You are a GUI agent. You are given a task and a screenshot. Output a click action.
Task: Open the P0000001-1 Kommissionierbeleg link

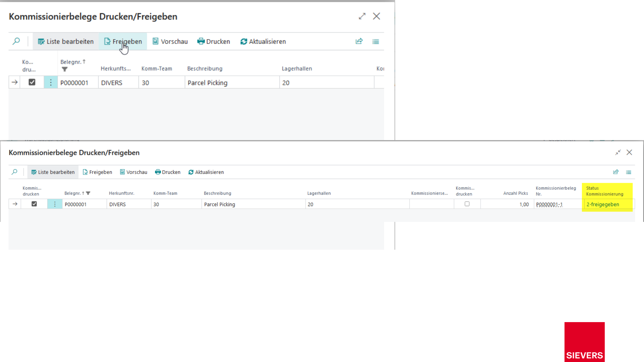coord(549,204)
